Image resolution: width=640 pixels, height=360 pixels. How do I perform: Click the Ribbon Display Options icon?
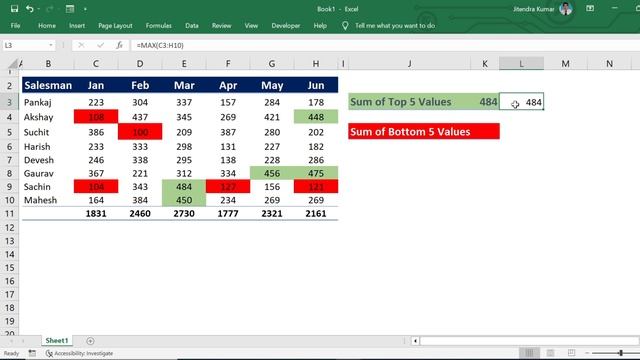[590, 8]
